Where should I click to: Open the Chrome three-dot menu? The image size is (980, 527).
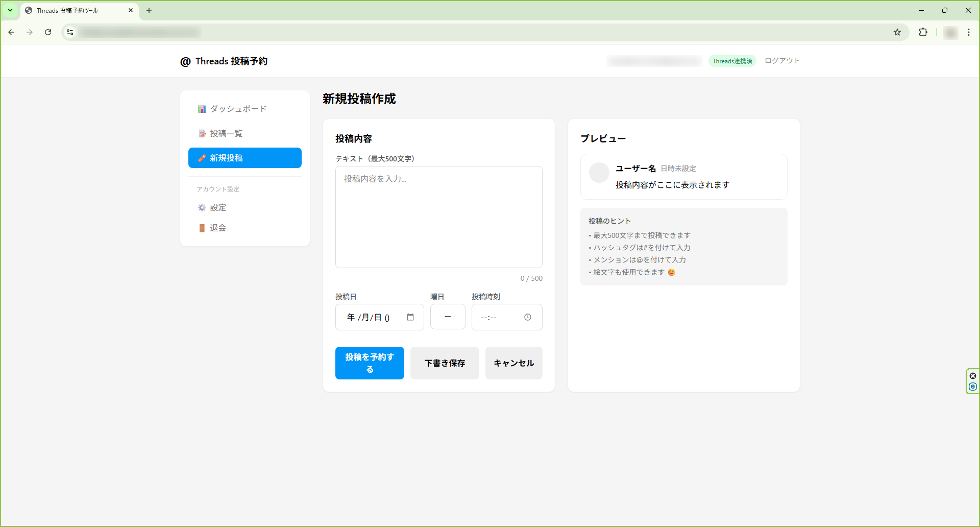click(969, 32)
